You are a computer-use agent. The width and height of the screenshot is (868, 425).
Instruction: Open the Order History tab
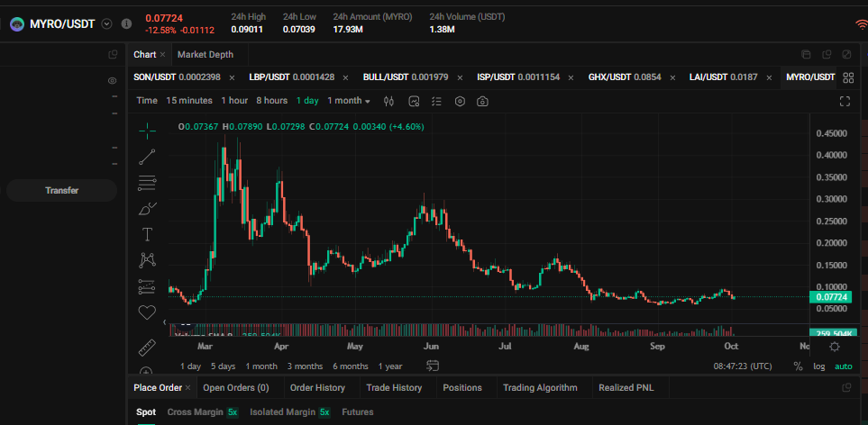coord(317,388)
